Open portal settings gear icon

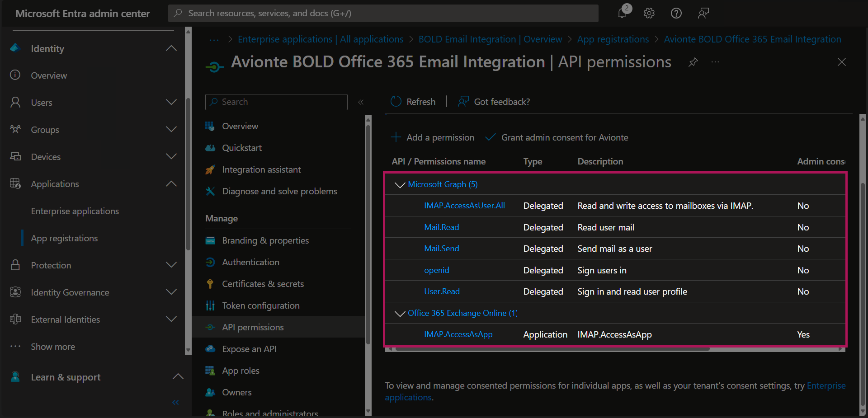pyautogui.click(x=649, y=13)
